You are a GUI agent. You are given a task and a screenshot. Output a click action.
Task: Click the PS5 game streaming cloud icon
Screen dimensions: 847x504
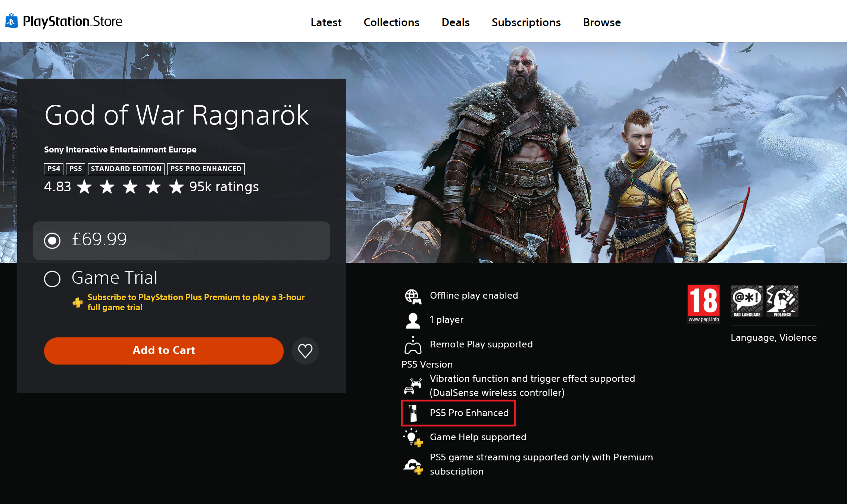tap(413, 466)
